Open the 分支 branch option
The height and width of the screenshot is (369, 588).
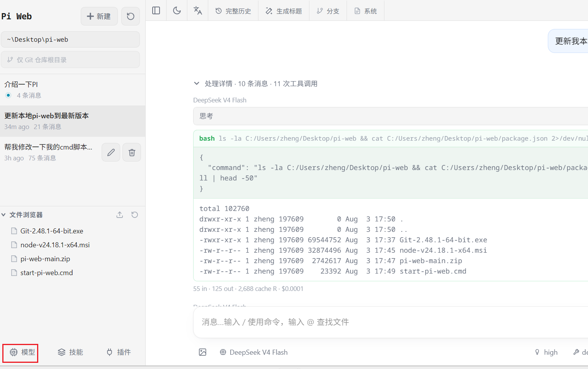(328, 11)
